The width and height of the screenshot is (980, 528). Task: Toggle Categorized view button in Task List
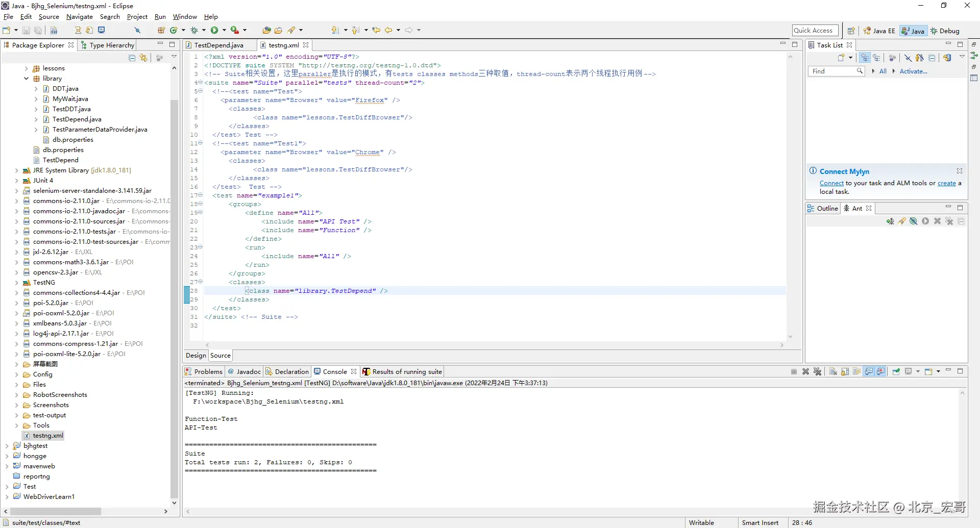tap(865, 58)
